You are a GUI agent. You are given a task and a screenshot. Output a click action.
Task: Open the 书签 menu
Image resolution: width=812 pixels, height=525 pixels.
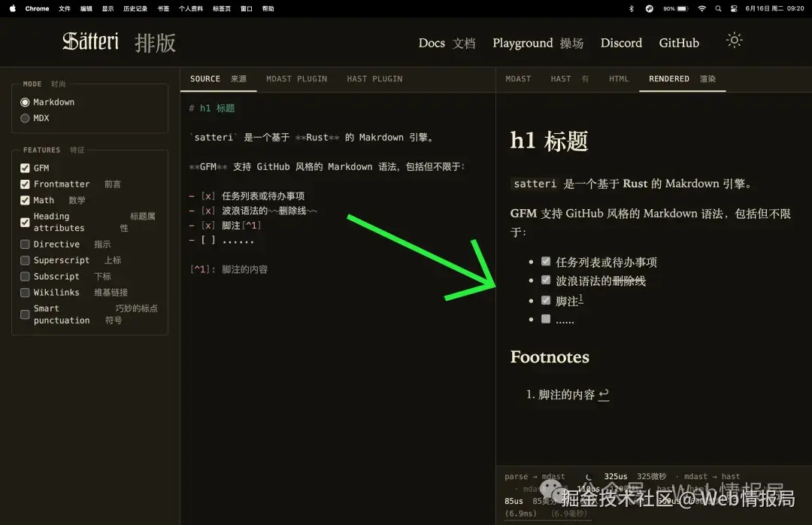pyautogui.click(x=163, y=8)
